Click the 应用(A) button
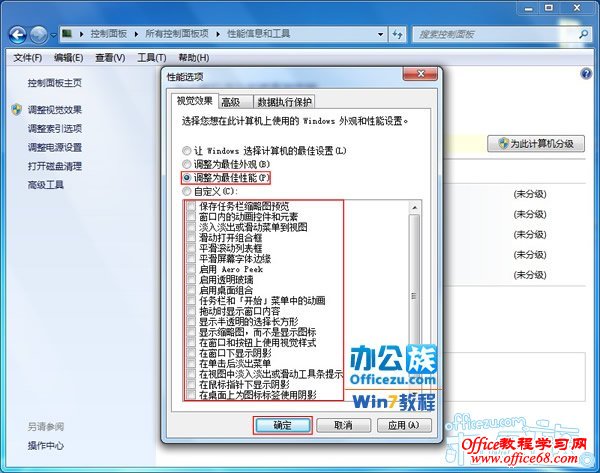600x473 pixels. click(404, 425)
